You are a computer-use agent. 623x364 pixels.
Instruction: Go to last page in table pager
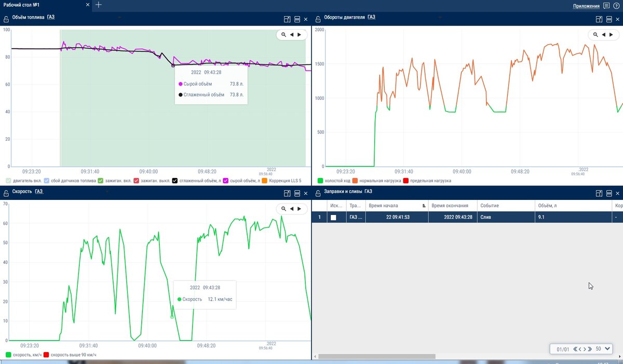(x=590, y=349)
